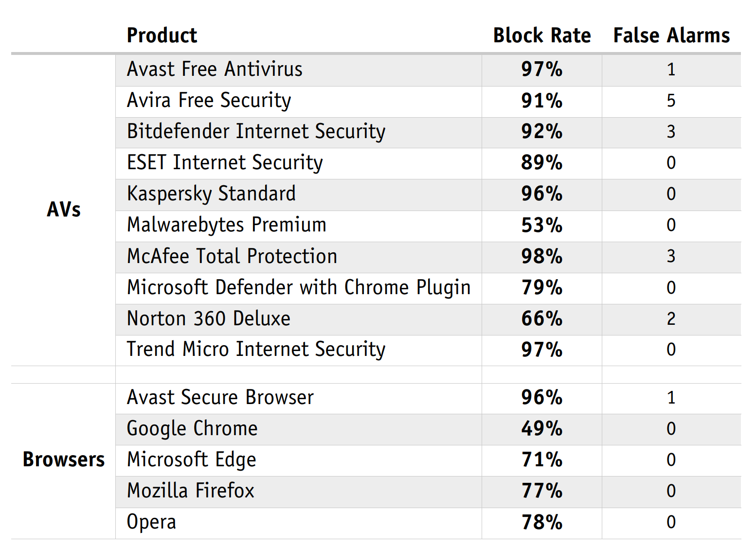Click the False Alarms column header
The width and height of the screenshot is (756, 547).
(671, 35)
